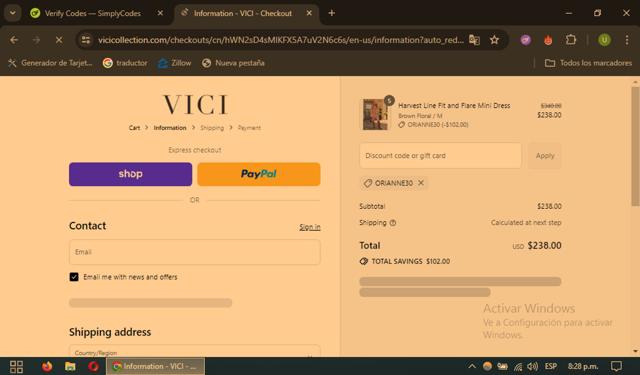This screenshot has width=640, height=375.
Task: Close the VICI Checkout tab
Action: (309, 13)
